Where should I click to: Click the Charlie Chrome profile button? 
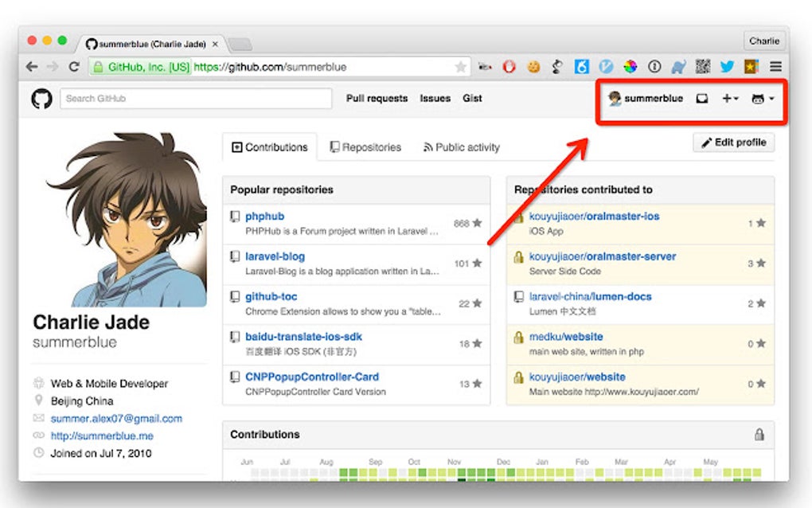(764, 41)
